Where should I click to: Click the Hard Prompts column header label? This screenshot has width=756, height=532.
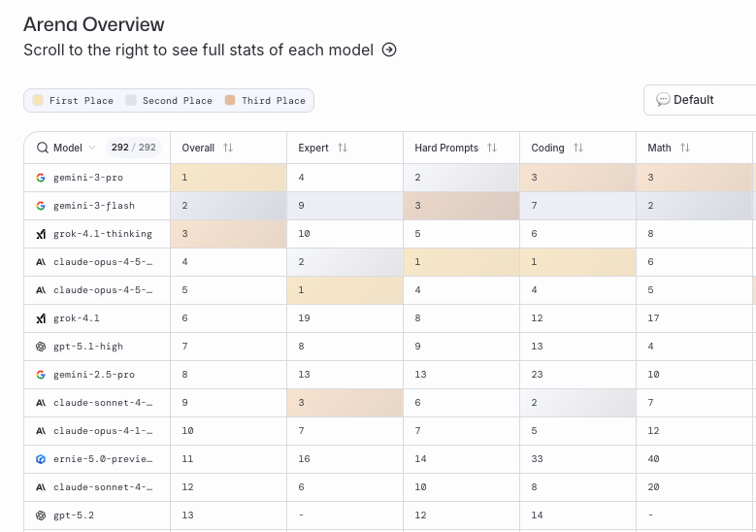pos(446,148)
